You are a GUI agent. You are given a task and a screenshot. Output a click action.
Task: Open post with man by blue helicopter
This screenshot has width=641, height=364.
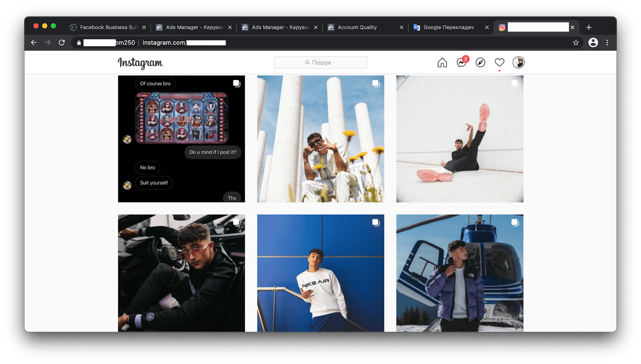(x=460, y=273)
